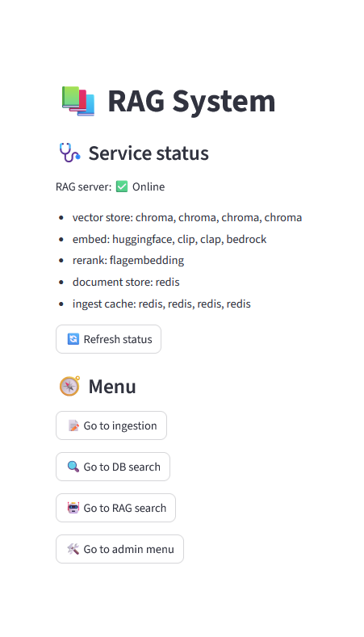Open the admin menu

[119, 549]
